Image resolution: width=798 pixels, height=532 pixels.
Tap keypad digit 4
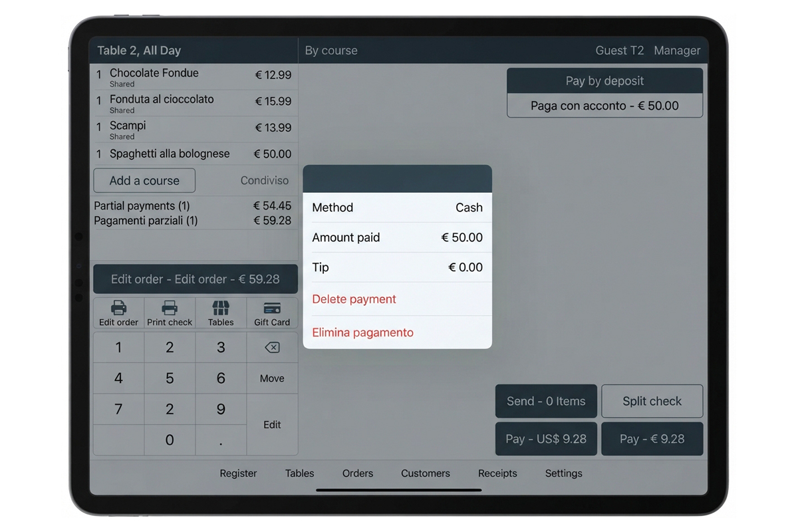[118, 378]
